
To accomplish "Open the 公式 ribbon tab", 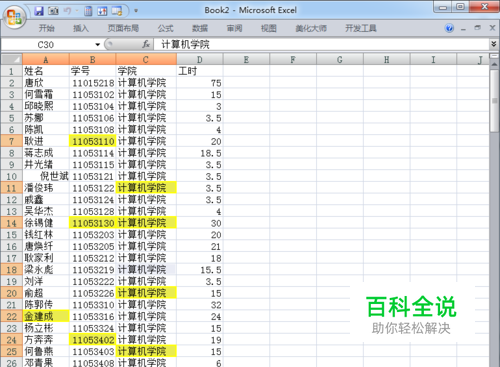I will coord(166,28).
